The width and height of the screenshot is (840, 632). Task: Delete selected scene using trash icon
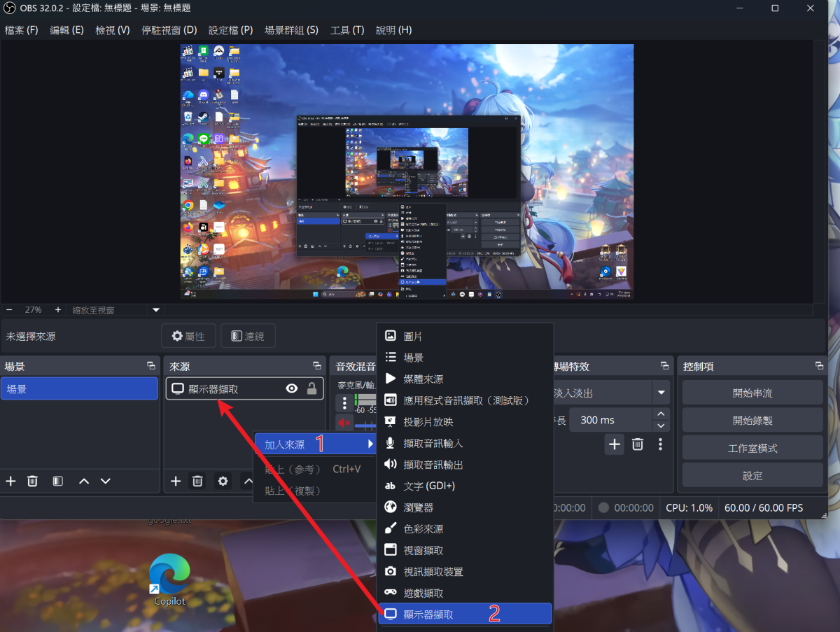tap(32, 481)
